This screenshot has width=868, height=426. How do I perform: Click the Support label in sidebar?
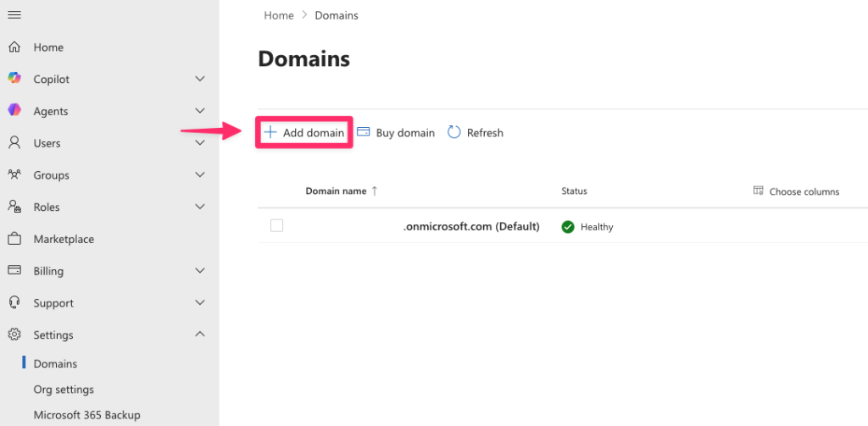[53, 303]
